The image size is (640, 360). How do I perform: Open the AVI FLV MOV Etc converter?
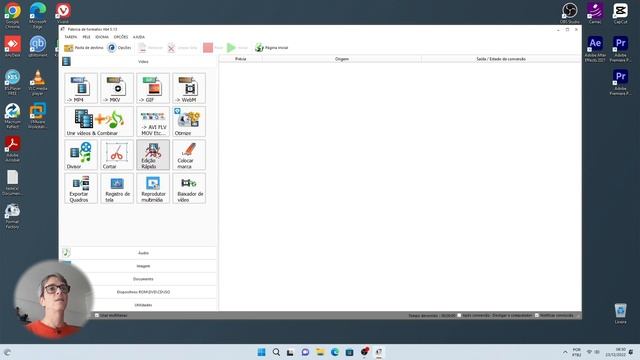(153, 122)
